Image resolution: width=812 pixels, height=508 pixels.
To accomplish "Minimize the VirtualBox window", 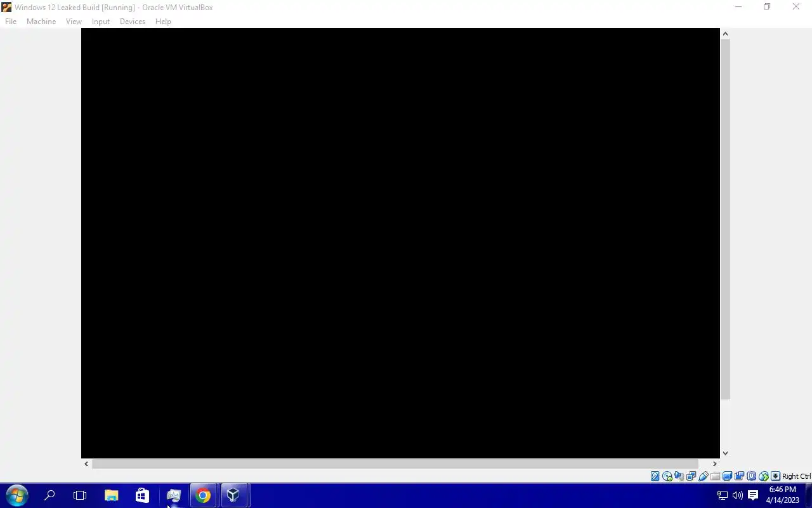I will [738, 7].
